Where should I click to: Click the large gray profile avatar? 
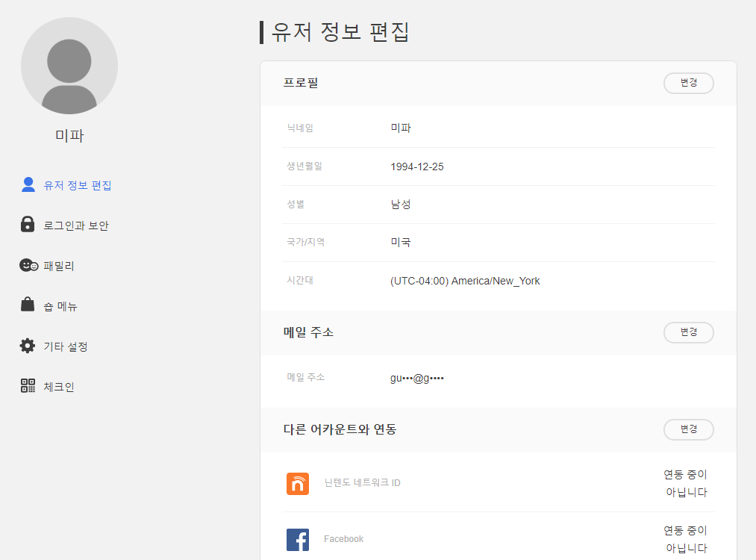click(x=69, y=66)
